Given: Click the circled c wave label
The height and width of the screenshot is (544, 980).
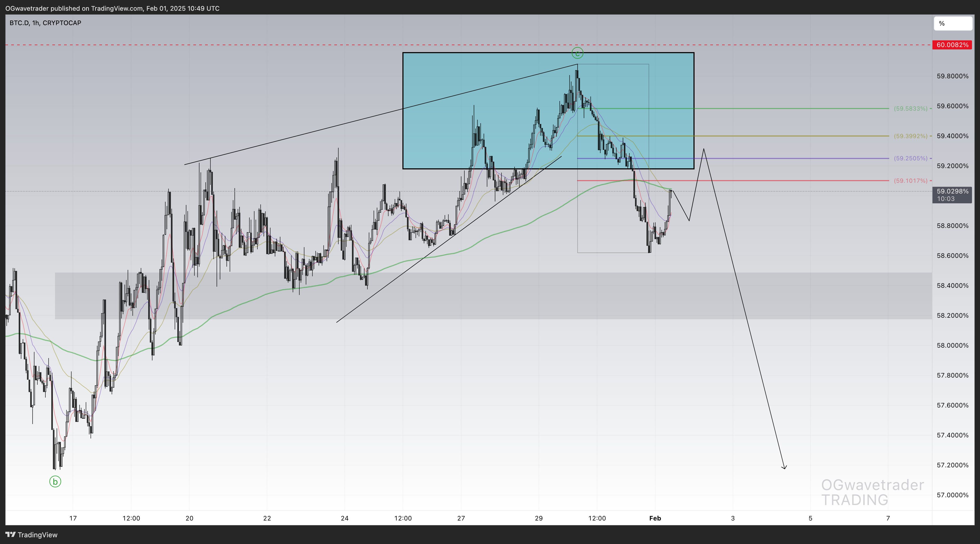Looking at the screenshot, I should 578,53.
